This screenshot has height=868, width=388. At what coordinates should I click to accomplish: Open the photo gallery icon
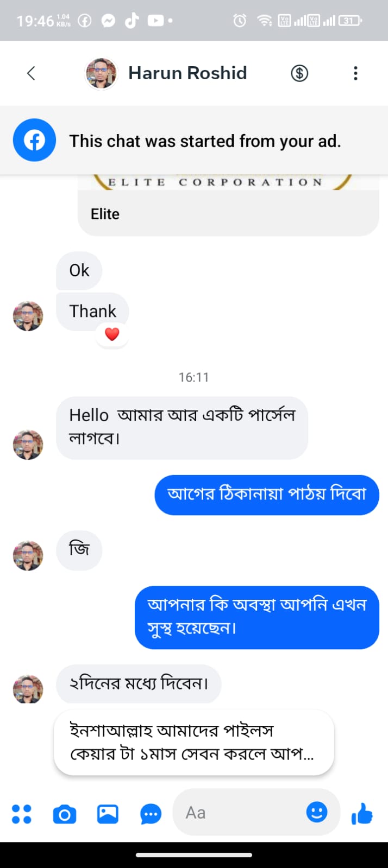pyautogui.click(x=108, y=814)
